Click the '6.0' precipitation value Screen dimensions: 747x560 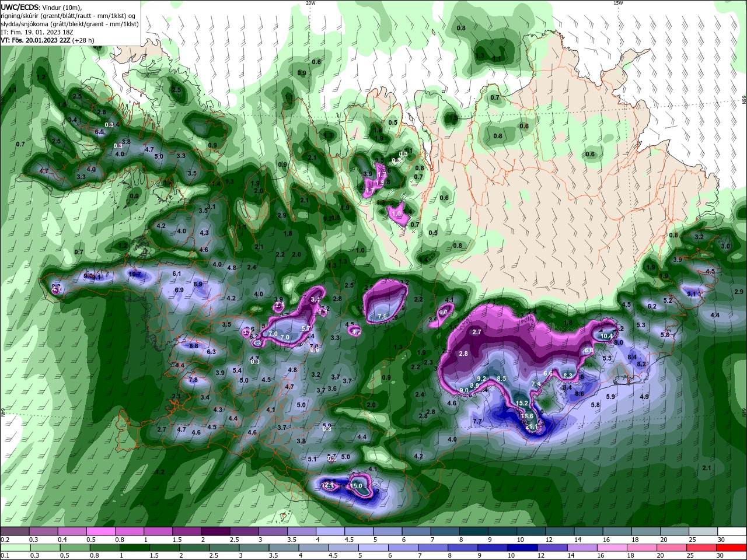coord(589,350)
